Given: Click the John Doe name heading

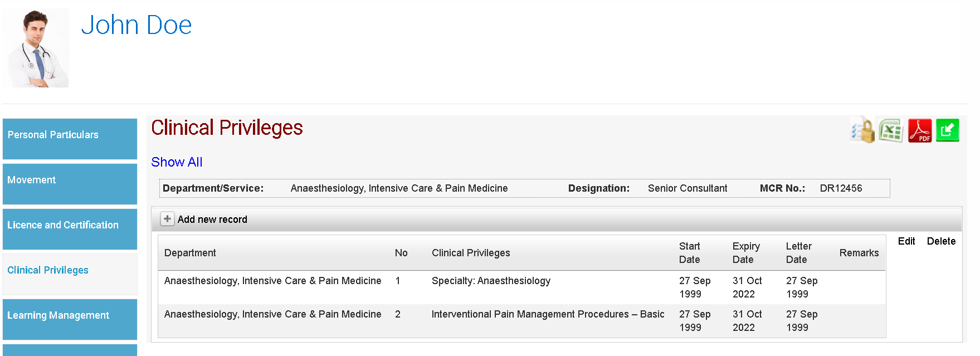Looking at the screenshot, I should 136,25.
